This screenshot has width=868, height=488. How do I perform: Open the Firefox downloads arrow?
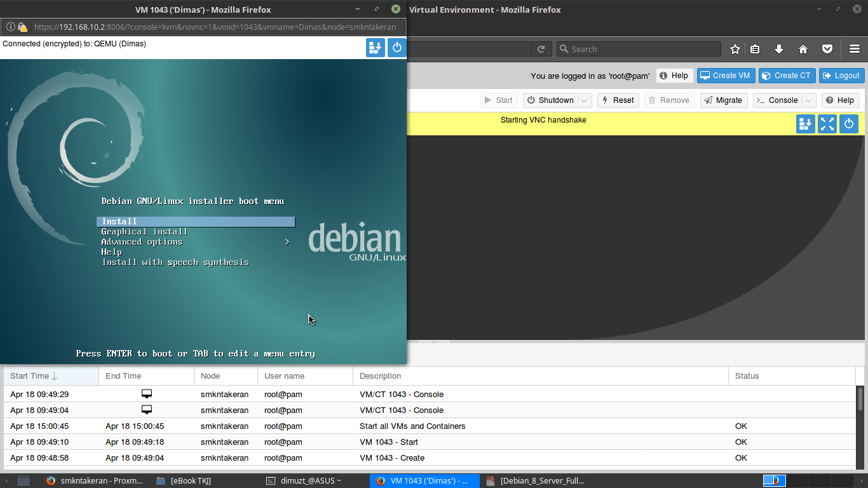(x=779, y=49)
